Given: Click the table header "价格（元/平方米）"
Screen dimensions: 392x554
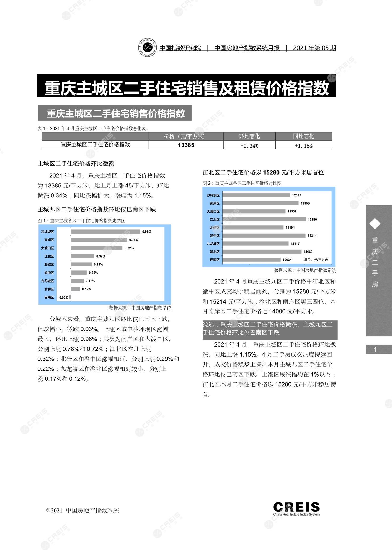Looking at the screenshot, I should 184,136.
